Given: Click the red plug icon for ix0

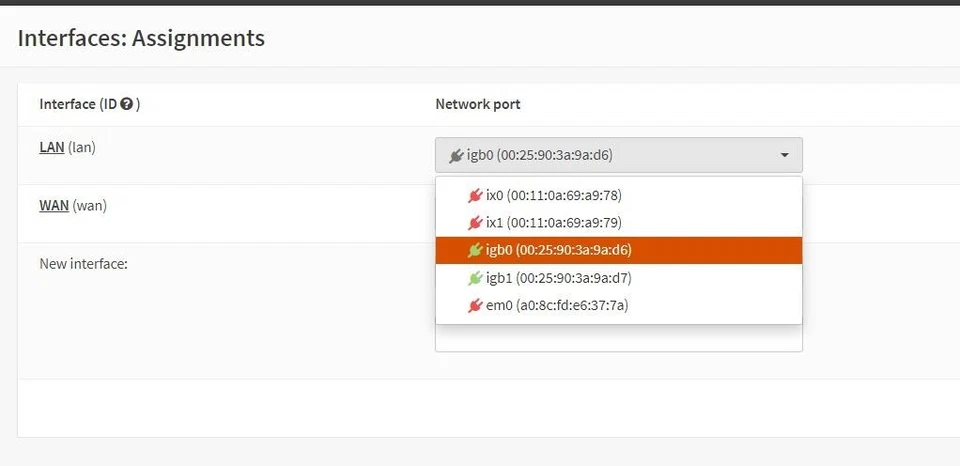Looking at the screenshot, I should (475, 195).
